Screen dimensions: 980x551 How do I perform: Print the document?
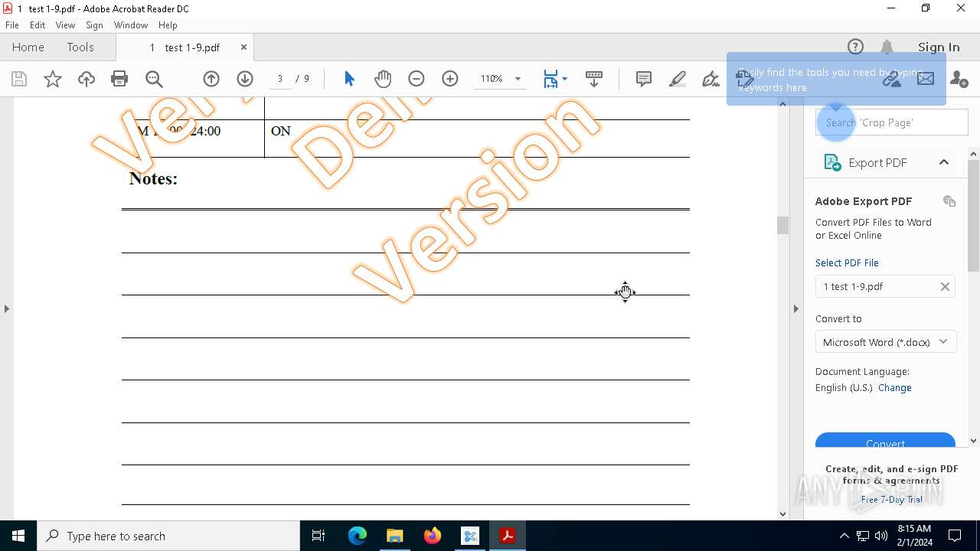point(119,79)
